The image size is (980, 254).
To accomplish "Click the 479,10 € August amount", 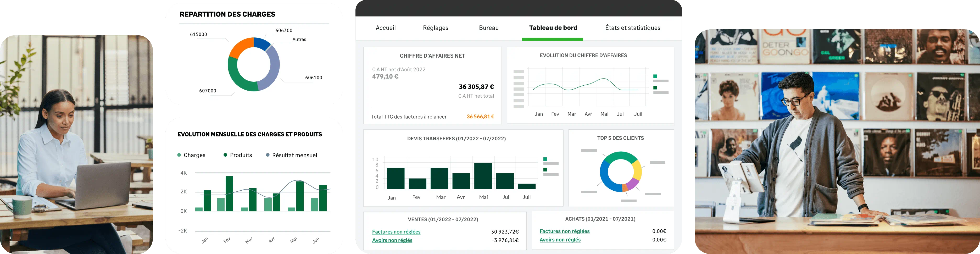I will [x=385, y=76].
